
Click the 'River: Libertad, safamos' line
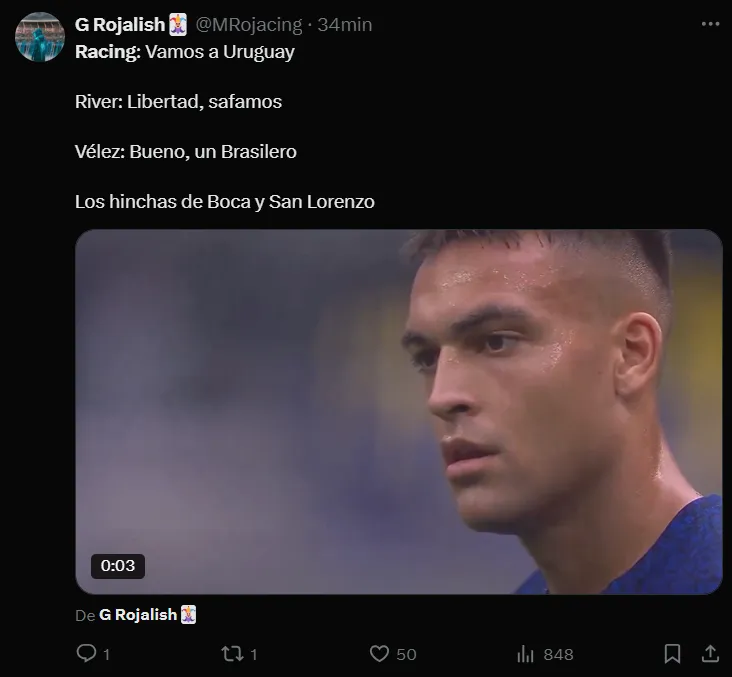[x=178, y=101]
